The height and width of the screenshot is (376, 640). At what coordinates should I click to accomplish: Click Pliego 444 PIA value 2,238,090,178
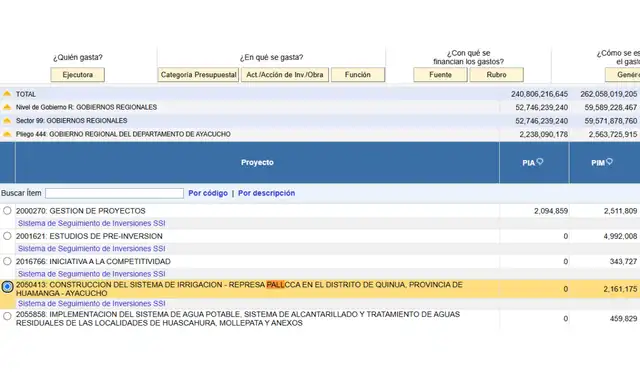click(x=544, y=134)
